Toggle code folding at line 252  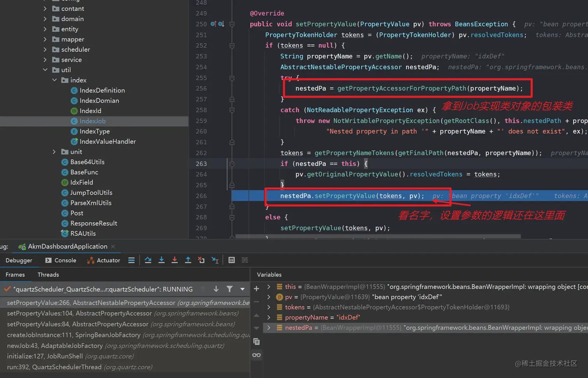click(232, 45)
